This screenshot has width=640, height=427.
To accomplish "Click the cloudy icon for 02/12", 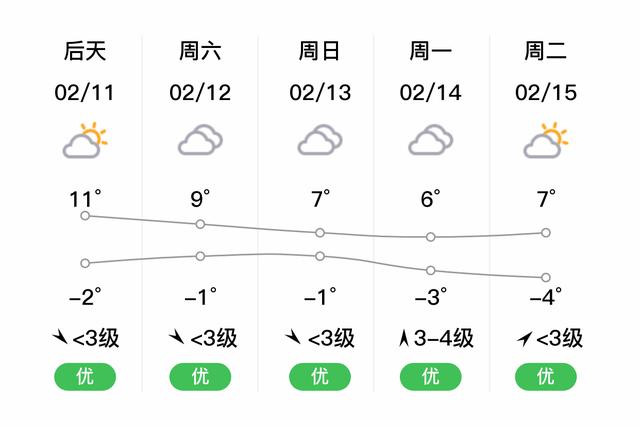I will tap(200, 140).
